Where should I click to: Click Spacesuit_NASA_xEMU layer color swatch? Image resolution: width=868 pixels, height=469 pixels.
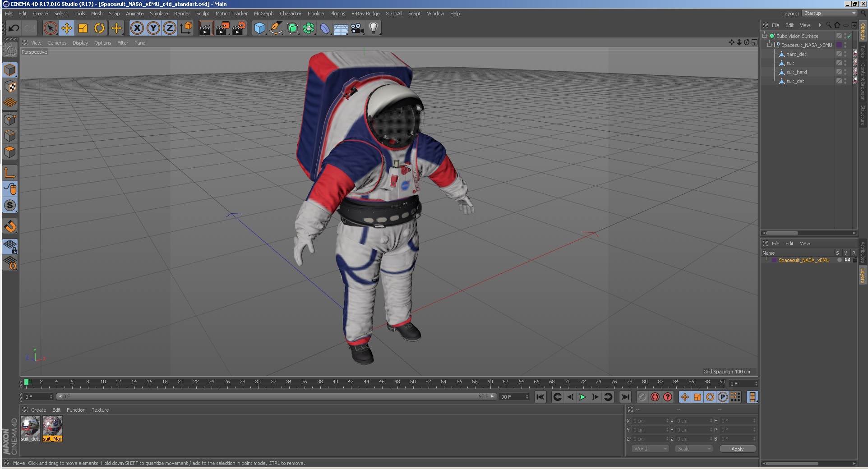point(774,260)
